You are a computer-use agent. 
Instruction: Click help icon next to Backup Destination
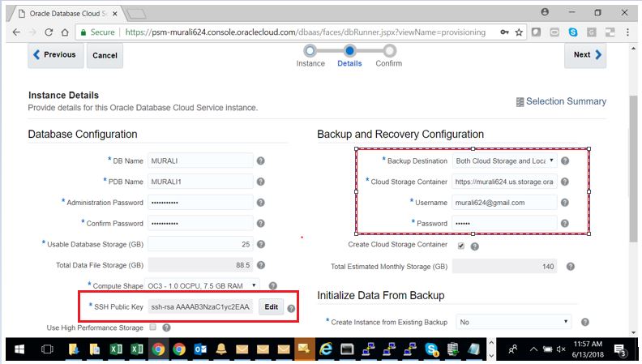(x=565, y=161)
